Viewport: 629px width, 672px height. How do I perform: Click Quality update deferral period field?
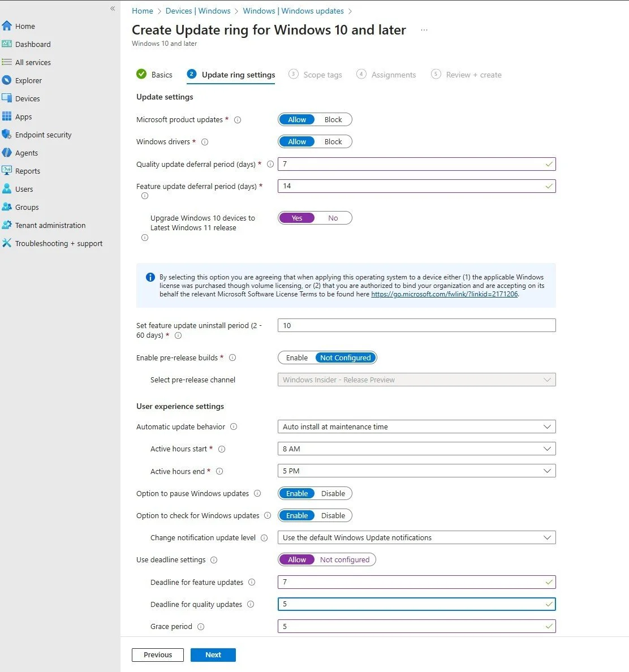(x=416, y=164)
